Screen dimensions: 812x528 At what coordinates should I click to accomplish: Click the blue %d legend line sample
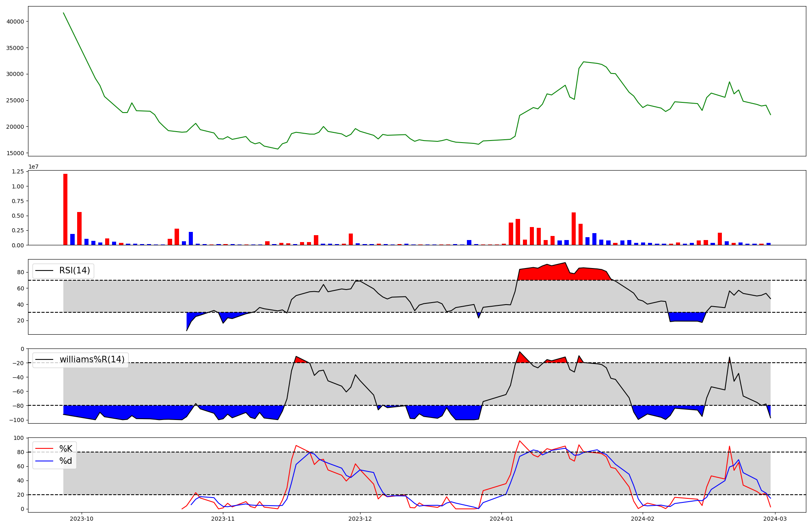tap(44, 461)
